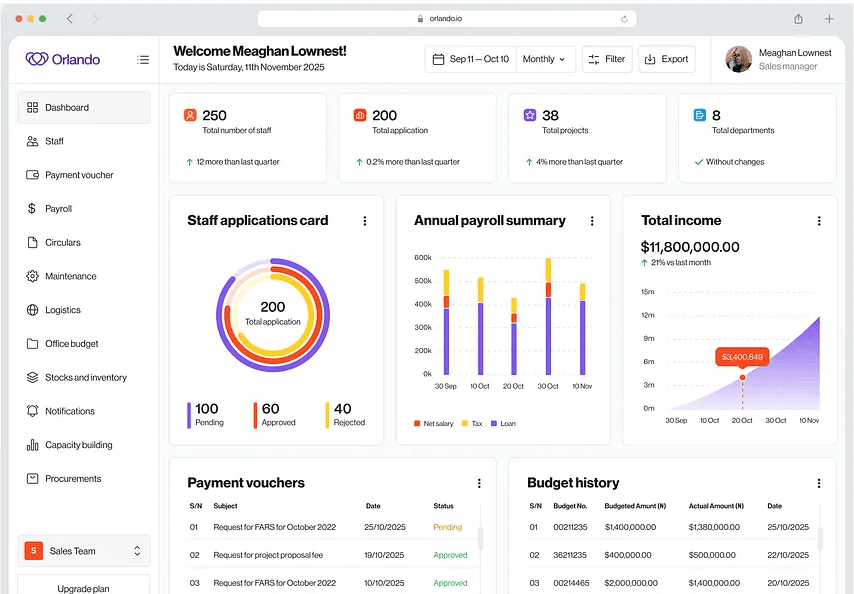Viewport: 854px width, 594px height.
Task: Open the date range Sep 11 — Oct 10 picker
Action: point(470,59)
